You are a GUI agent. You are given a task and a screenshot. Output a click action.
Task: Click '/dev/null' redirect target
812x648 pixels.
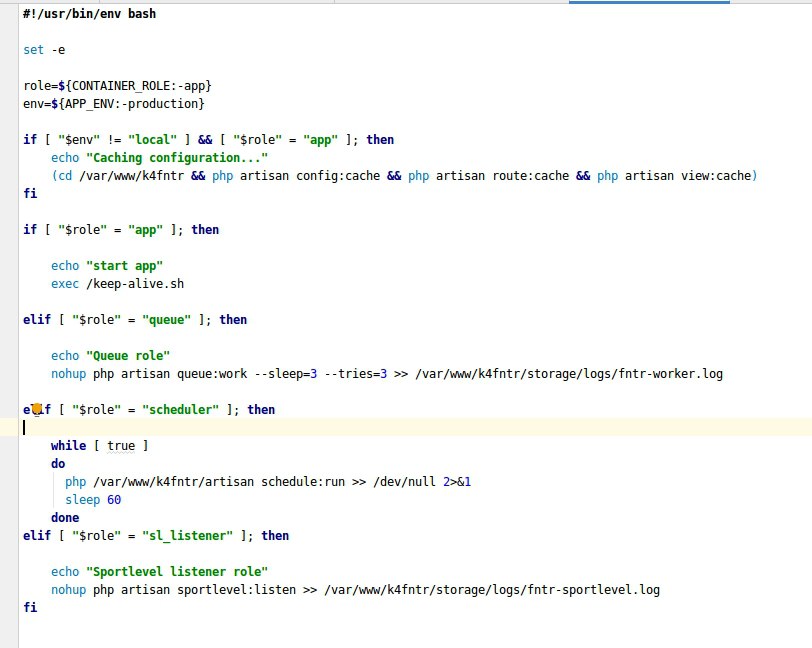[x=404, y=482]
